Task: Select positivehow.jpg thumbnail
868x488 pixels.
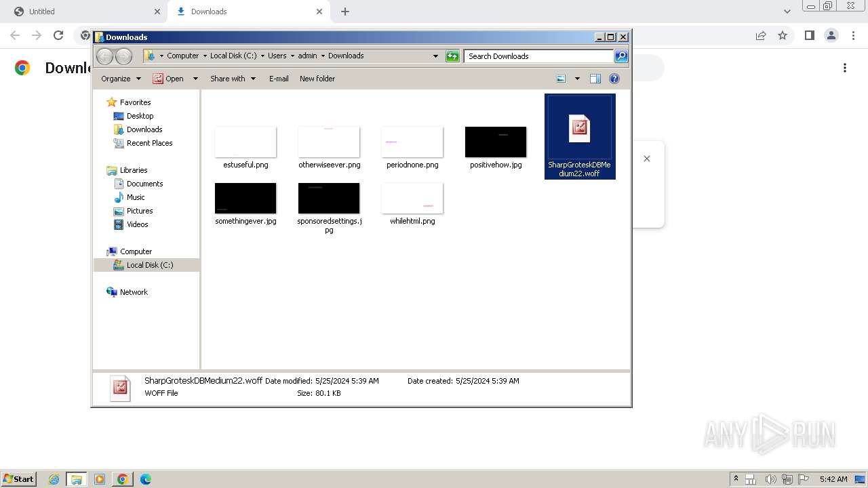Action: coord(496,142)
